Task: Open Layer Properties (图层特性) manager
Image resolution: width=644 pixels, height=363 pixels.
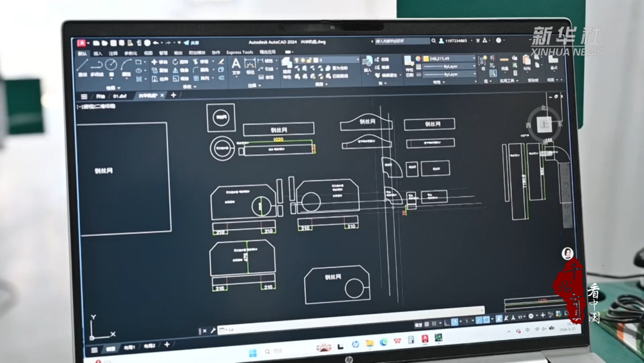Action: click(x=287, y=67)
